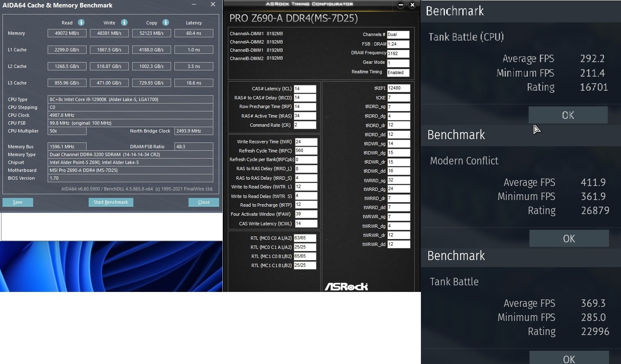Click the Refresh Cycle Time (tRFC) field
Viewport: 621px width, 364px height.
(306, 151)
